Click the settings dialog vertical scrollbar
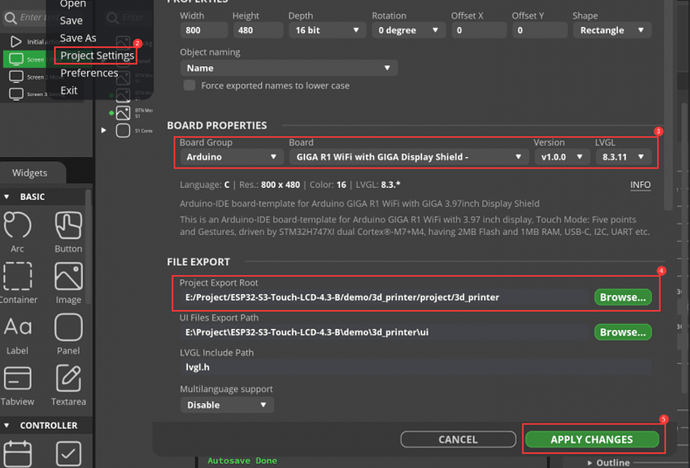Image resolution: width=690 pixels, height=468 pixels. pos(669,105)
